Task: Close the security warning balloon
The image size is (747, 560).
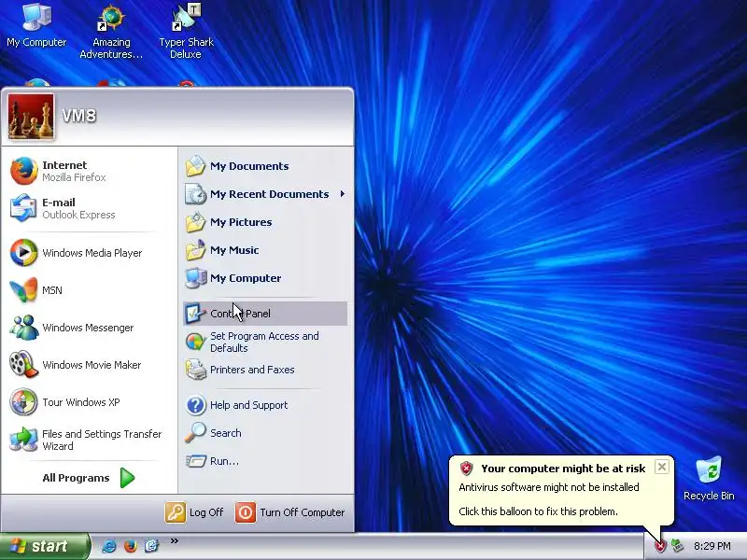Action: [662, 467]
